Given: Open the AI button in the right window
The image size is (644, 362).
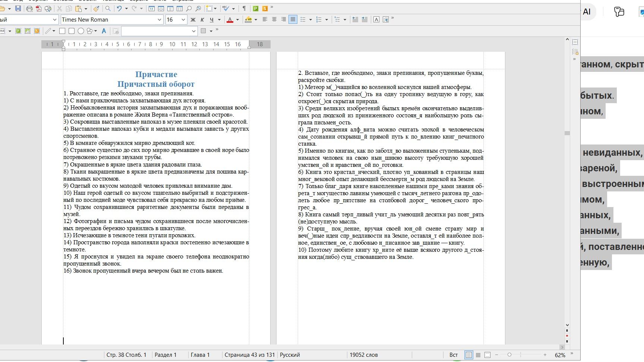Looking at the screenshot, I should (587, 12).
